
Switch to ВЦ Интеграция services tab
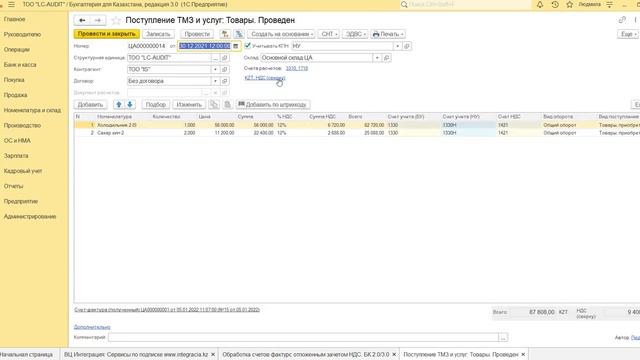(x=136, y=354)
